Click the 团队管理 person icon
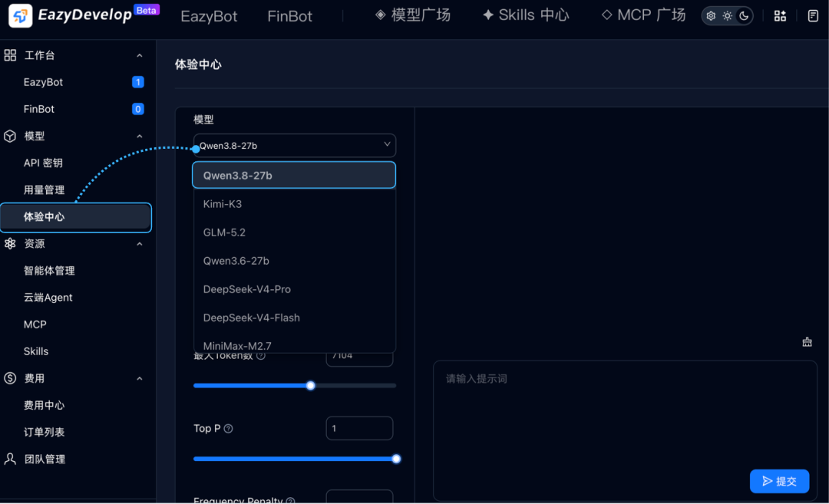Screen dimensions: 829x504 (10, 459)
